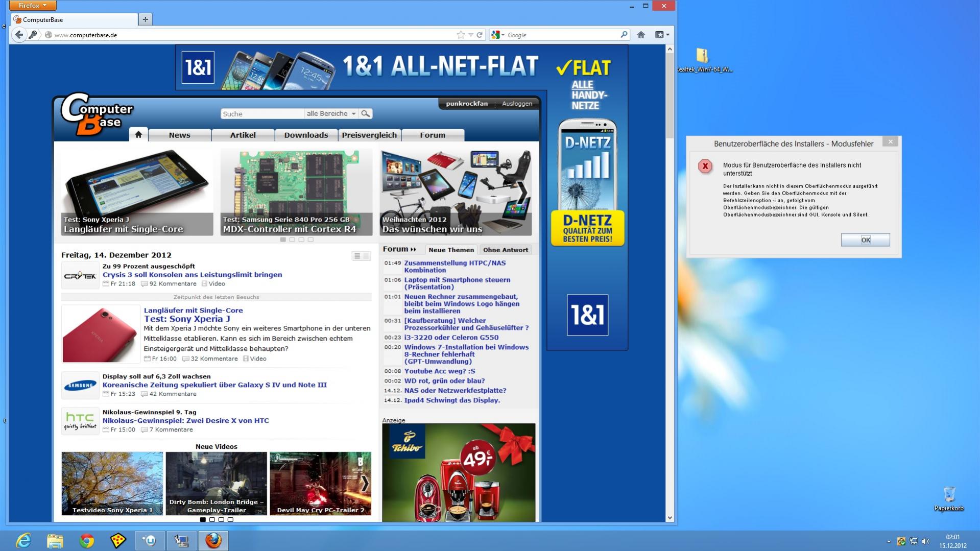Open the Firefox menu dropdown button
Image resolution: width=980 pixels, height=551 pixels.
33,5
